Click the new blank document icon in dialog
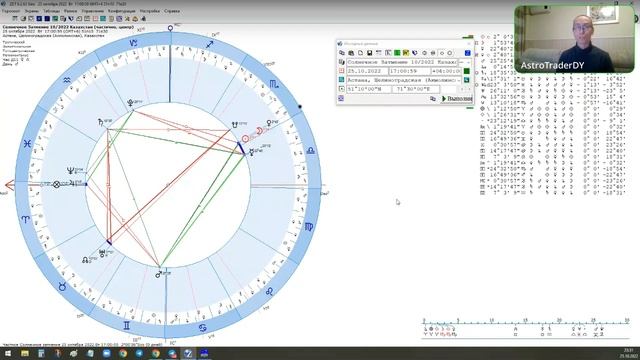Viewport: 640px width, 360px height. pos(360,53)
